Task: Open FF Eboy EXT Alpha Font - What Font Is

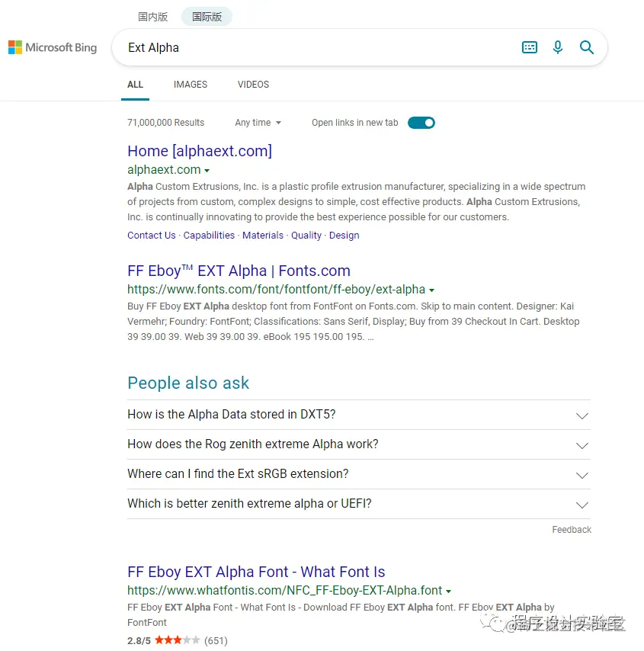Action: pyautogui.click(x=256, y=572)
